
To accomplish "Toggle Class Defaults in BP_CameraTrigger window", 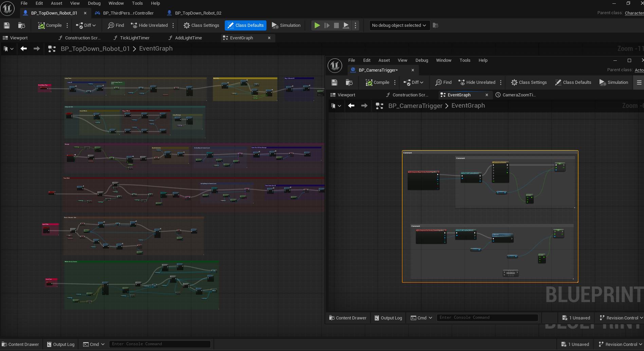I will tap(573, 82).
